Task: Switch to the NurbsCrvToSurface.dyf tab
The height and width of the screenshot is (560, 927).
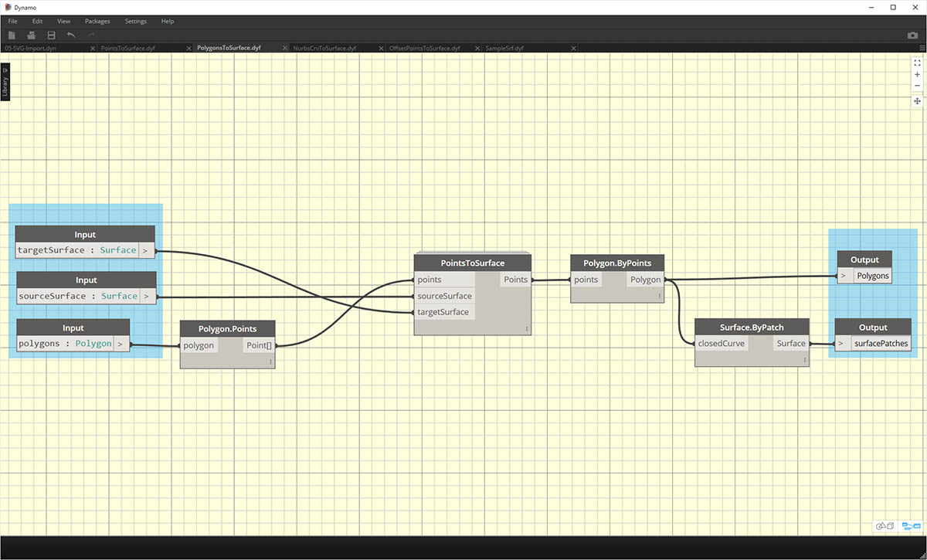Action: (x=324, y=48)
